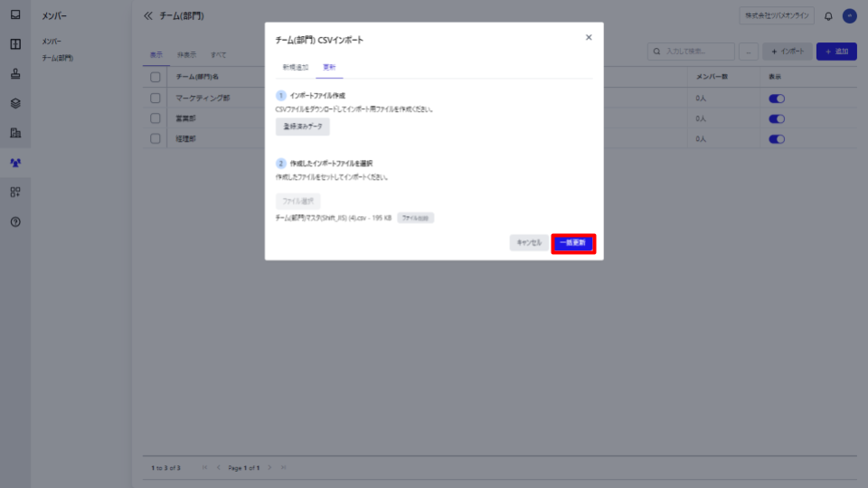The image size is (868, 488).
Task: Open the more options ellipsis button
Action: click(749, 52)
